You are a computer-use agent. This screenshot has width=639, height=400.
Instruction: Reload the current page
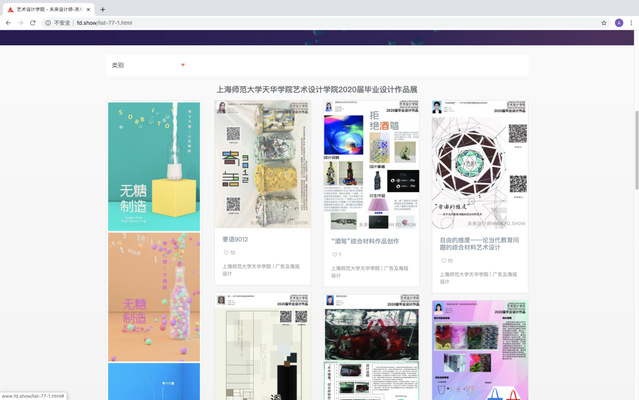point(33,23)
